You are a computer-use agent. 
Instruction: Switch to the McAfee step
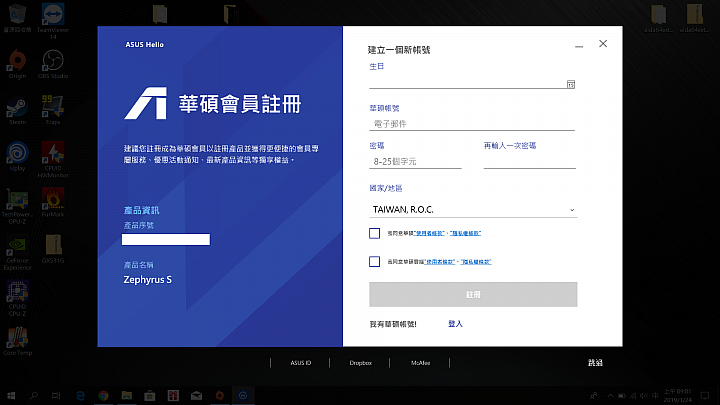420,363
